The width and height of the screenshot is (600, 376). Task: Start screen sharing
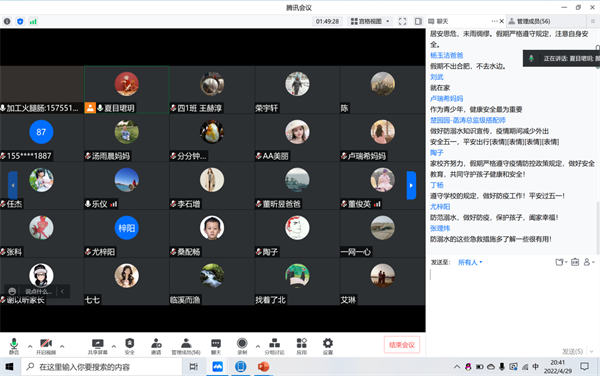98,346
